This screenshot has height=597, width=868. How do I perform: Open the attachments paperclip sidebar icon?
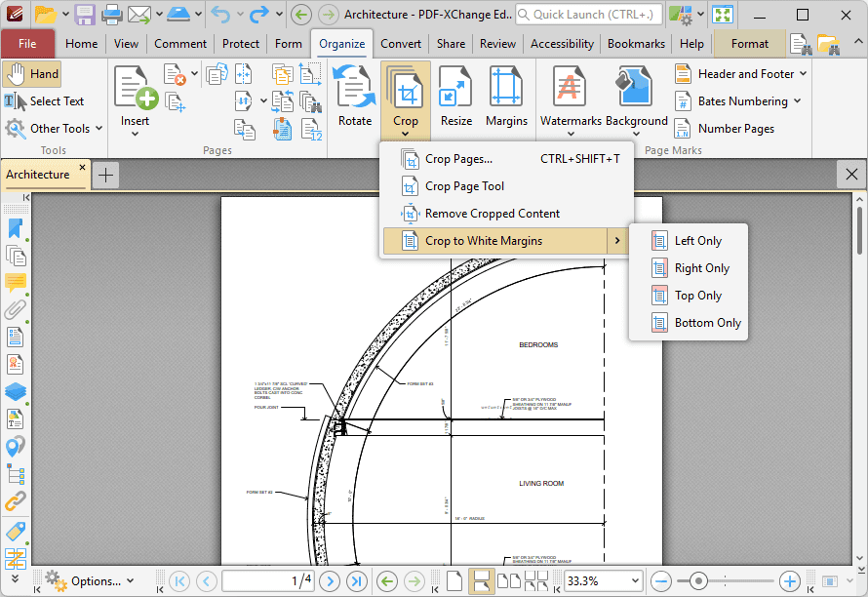coord(16,310)
